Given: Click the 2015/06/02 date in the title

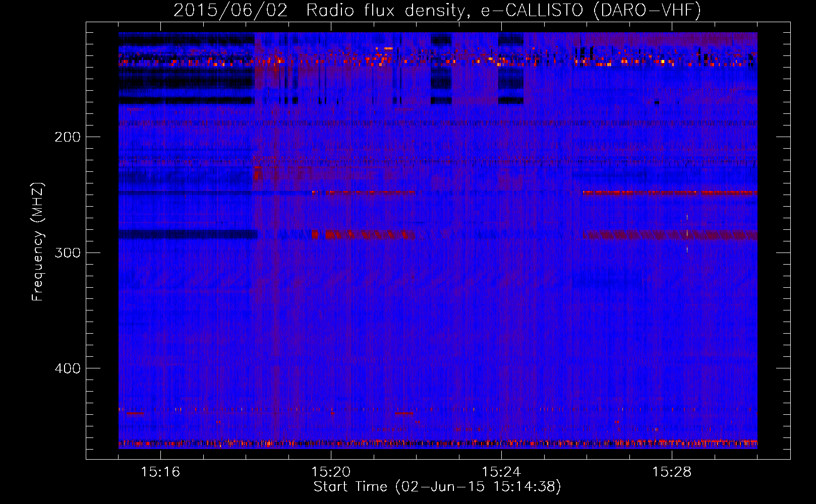Looking at the screenshot, I should (230, 11).
